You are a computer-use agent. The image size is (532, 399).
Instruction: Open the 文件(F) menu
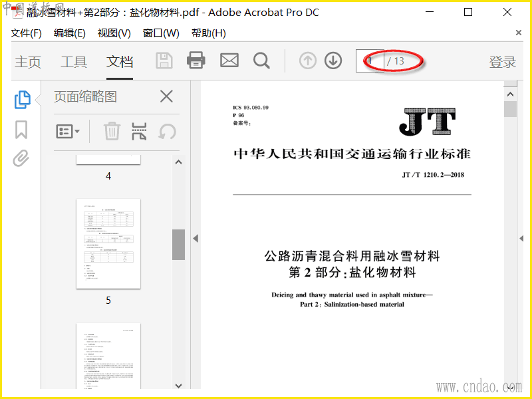click(x=26, y=33)
